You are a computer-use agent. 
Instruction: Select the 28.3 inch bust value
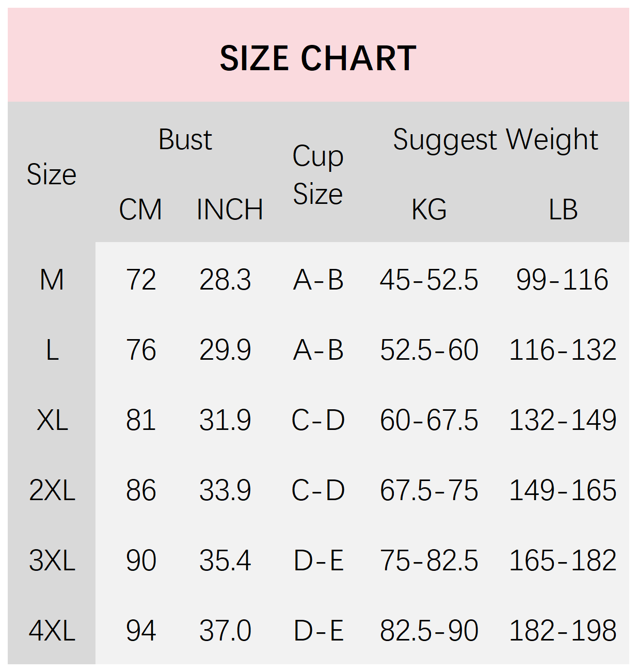pos(225,280)
